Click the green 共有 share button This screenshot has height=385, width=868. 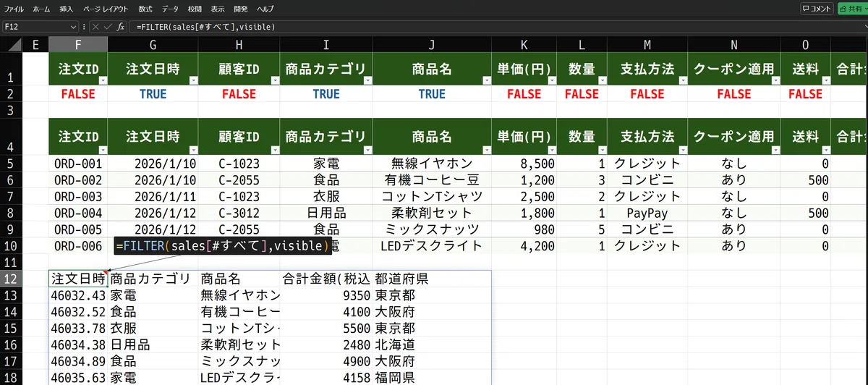pos(852,9)
